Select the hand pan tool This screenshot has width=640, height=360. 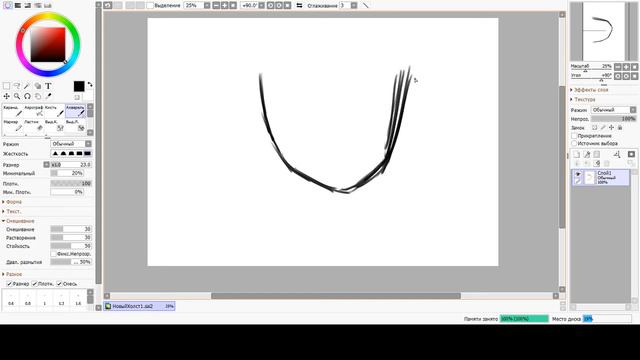38,96
